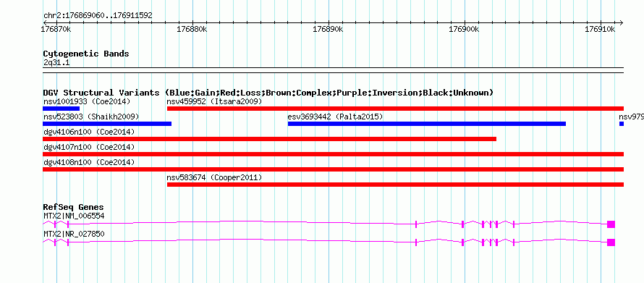Click the 176890k ruler tick label
This screenshot has height=283, width=644.
click(x=328, y=29)
